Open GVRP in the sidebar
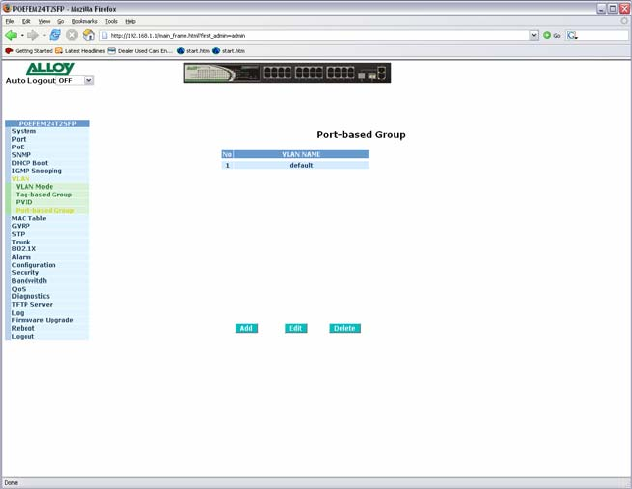This screenshot has height=489, width=632. (21, 226)
